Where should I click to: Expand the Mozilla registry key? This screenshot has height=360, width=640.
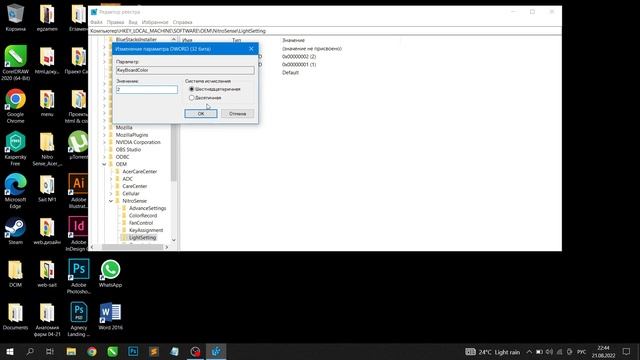(104, 127)
